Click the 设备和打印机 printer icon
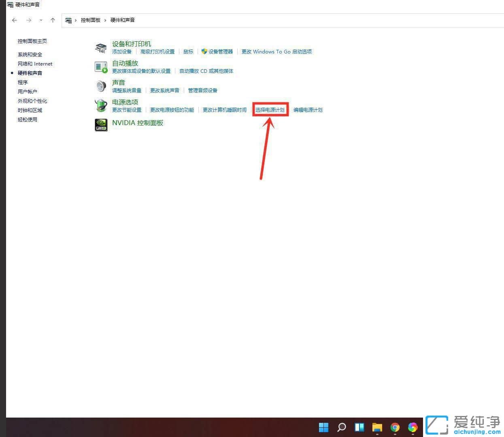Viewport: 504px width, 437px height. click(x=101, y=47)
